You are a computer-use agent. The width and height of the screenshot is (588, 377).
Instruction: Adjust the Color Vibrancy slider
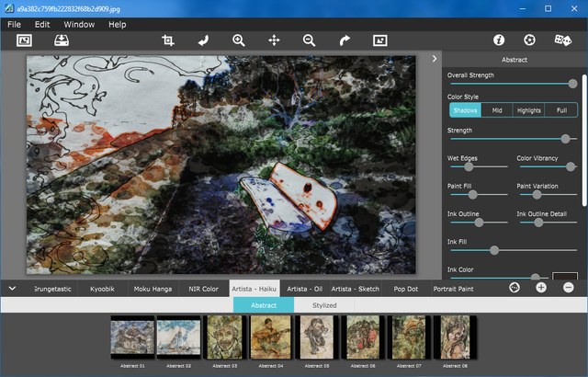pyautogui.click(x=571, y=167)
